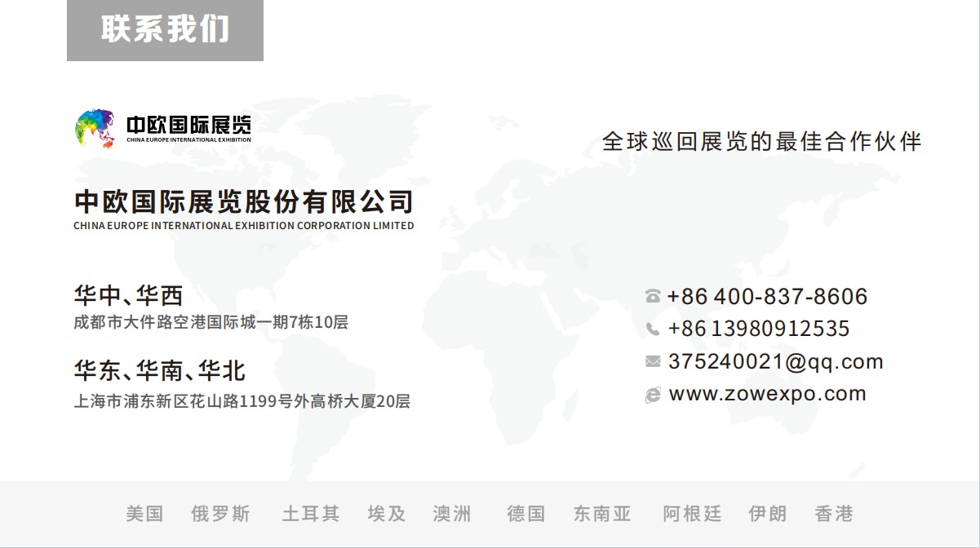980x548 pixels.
Task: Click the envelope email icon
Action: coord(653,361)
